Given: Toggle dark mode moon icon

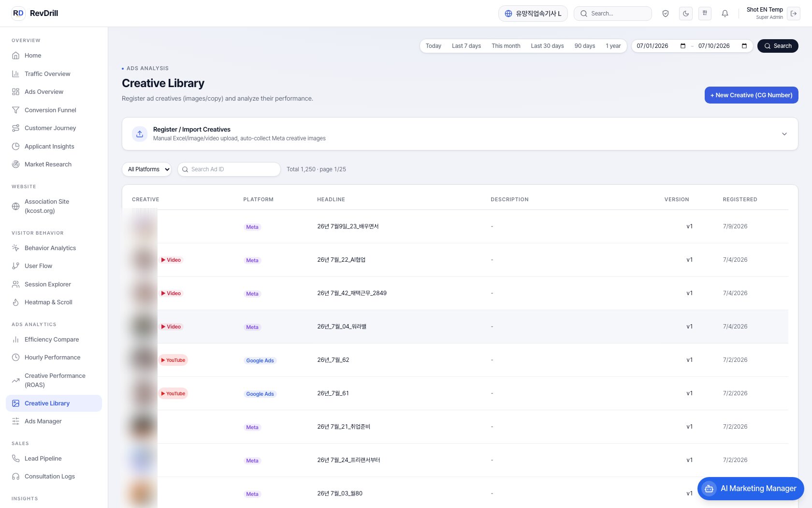Looking at the screenshot, I should 686,14.
